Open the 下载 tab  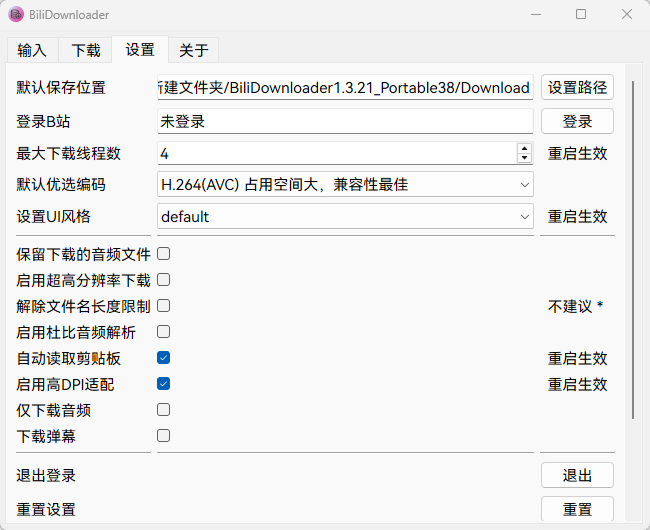coord(86,50)
